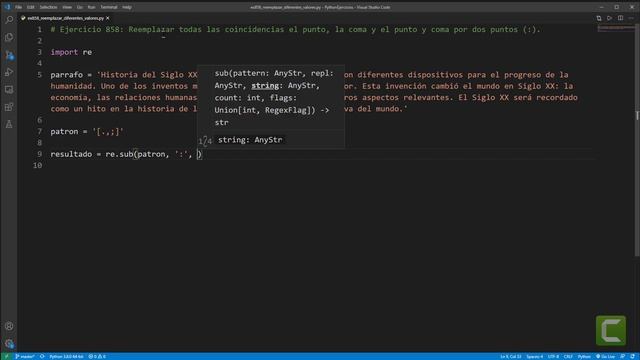Click the underlined 'string' parameter in signature popup
Image resolution: width=640 pixels, height=360 pixels.
[x=265, y=86]
